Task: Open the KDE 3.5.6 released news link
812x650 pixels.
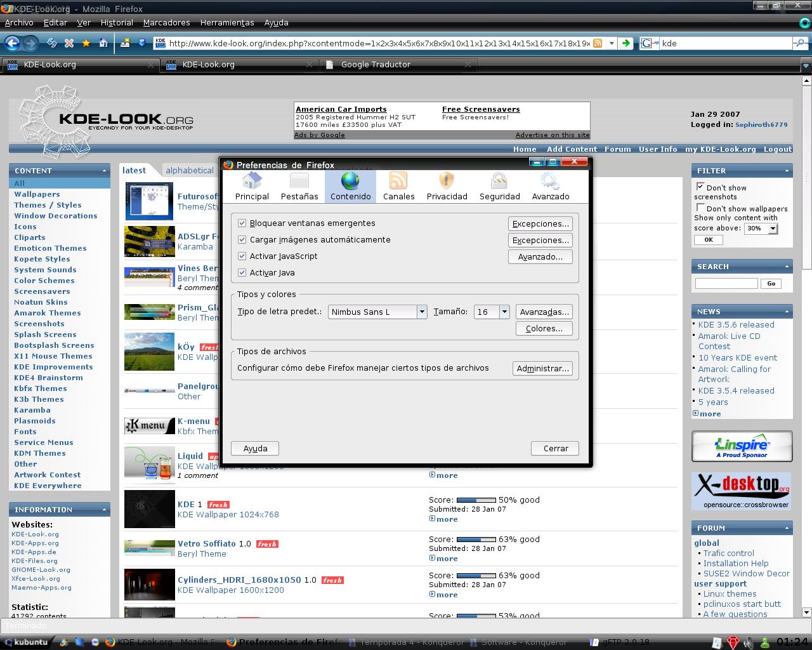Action: coord(736,324)
